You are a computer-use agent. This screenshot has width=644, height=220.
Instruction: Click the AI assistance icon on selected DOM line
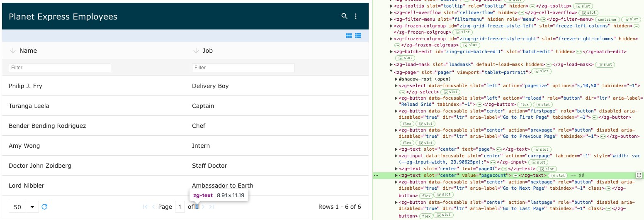pos(639,175)
